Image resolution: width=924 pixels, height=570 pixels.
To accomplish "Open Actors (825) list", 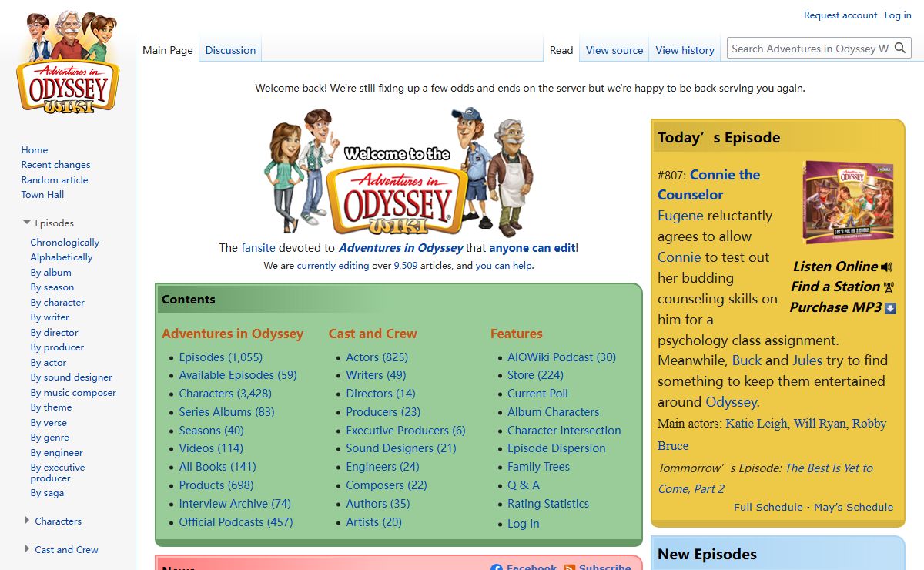I will pyautogui.click(x=377, y=357).
